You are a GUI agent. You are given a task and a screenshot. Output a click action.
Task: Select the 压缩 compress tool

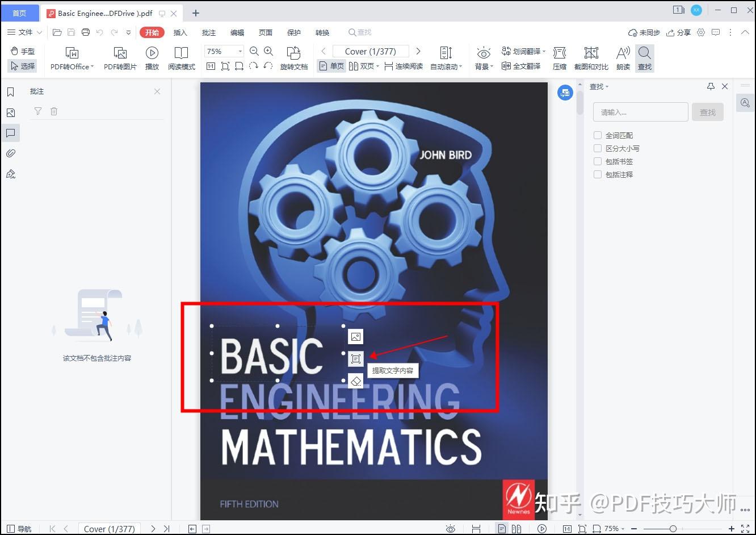[560, 58]
